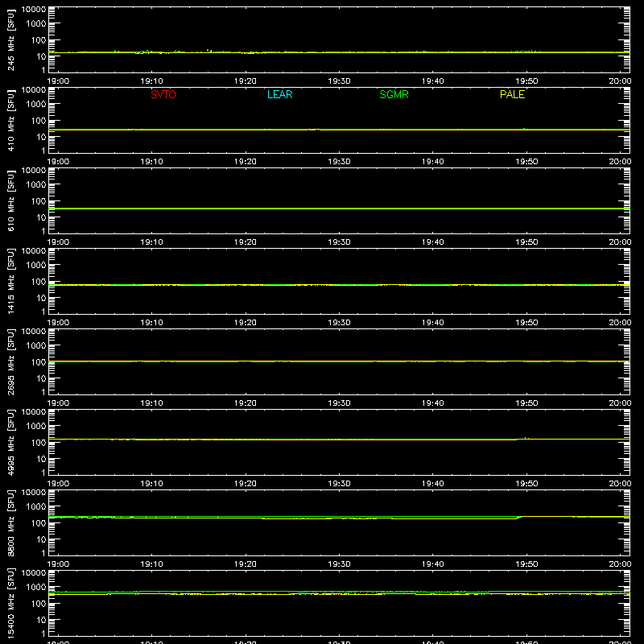Screen dimensions: 644x644
Task: Click 19:30 time label under 410 MHz plot
Action: (339, 162)
